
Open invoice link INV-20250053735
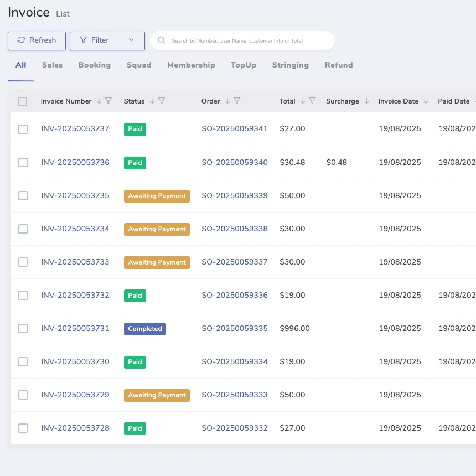click(75, 195)
